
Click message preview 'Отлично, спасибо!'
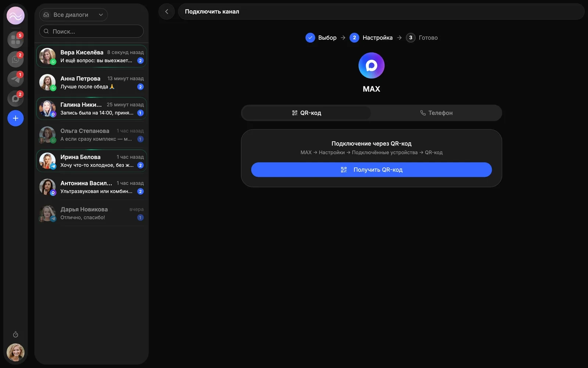coord(83,217)
